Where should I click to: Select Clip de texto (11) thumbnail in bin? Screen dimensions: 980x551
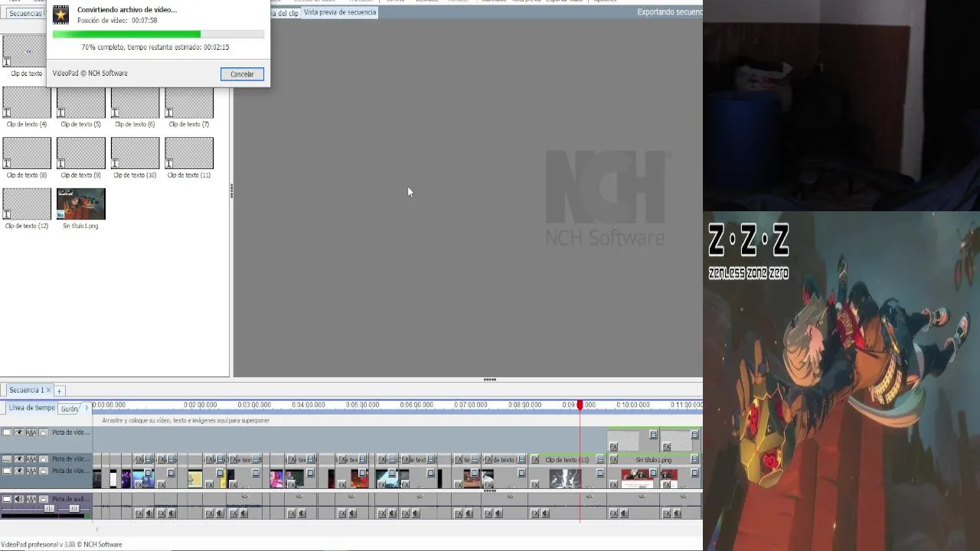click(189, 153)
